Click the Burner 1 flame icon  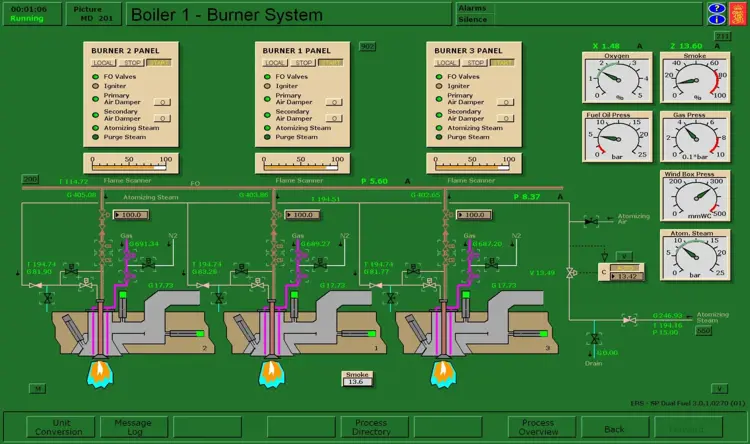click(x=270, y=372)
